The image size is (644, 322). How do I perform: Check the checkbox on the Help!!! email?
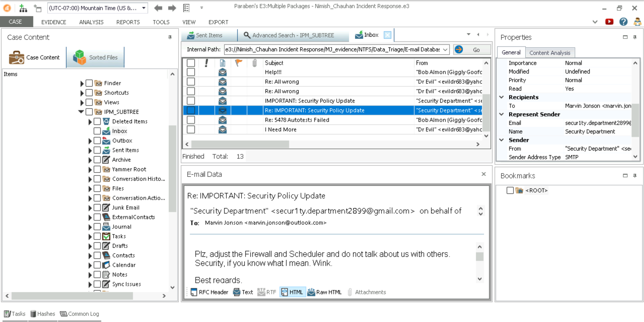(191, 72)
